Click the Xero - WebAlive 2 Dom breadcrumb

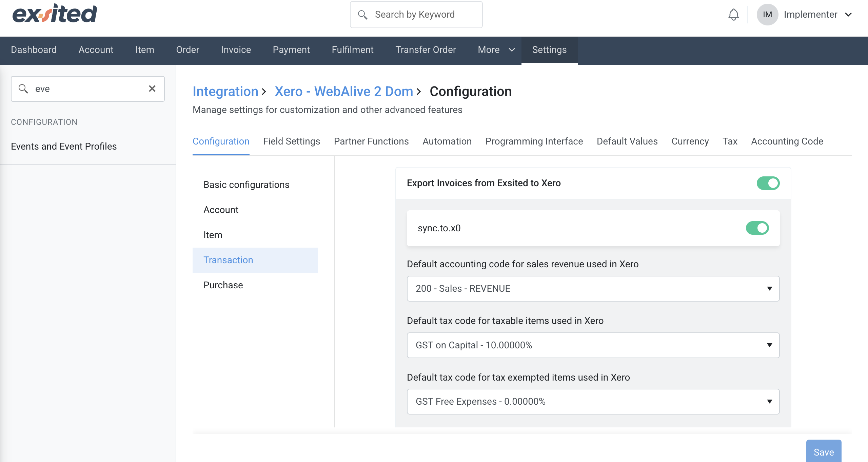point(344,92)
